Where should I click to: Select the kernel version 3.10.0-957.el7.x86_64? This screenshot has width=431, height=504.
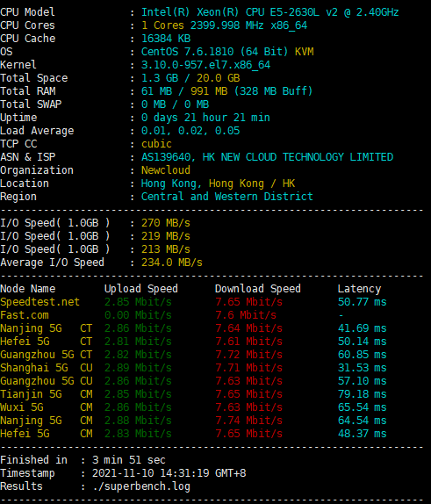[x=205, y=65]
